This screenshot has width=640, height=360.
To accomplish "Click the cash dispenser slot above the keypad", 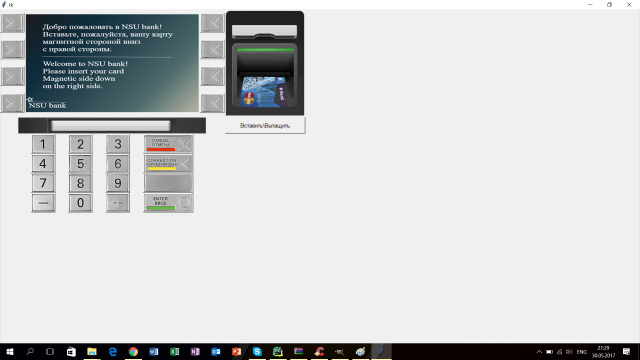I will click(x=111, y=125).
